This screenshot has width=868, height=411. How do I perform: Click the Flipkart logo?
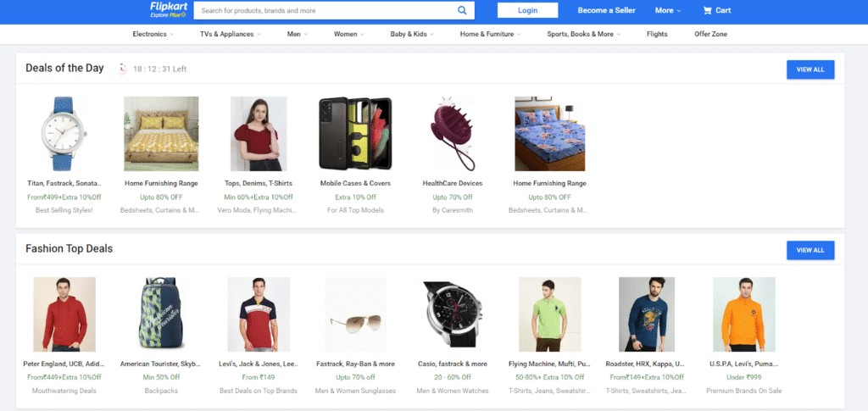[x=169, y=7]
